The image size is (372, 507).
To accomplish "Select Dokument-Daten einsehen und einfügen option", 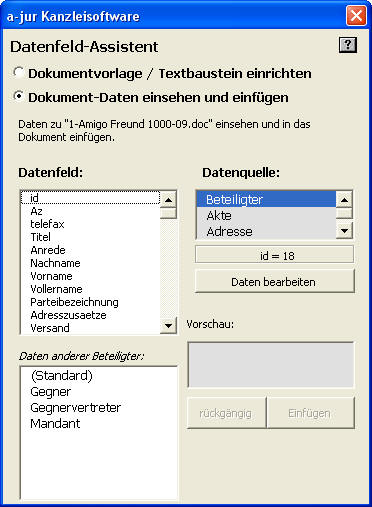I will pos(18,97).
